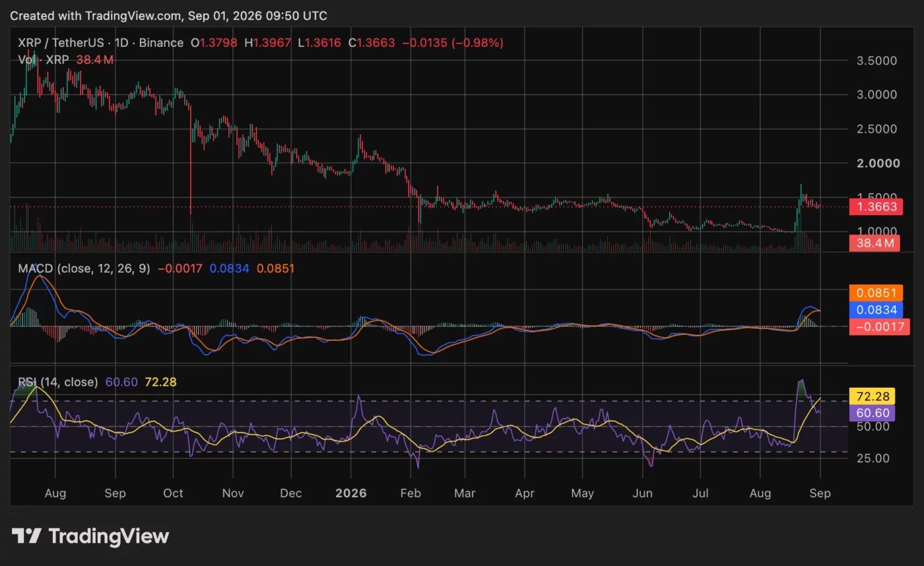Click the orange 0.0851 MACD signal tag
The height and width of the screenshot is (566, 924).
[x=876, y=293]
